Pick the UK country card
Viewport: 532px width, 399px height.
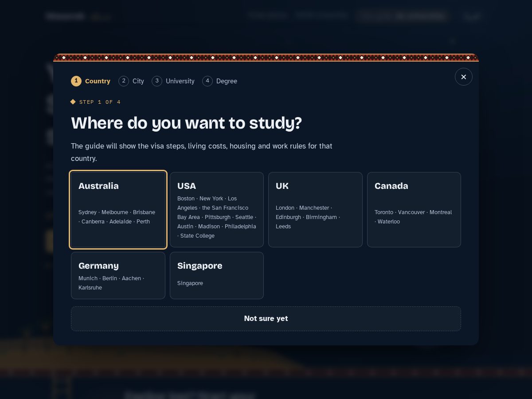tap(315, 210)
